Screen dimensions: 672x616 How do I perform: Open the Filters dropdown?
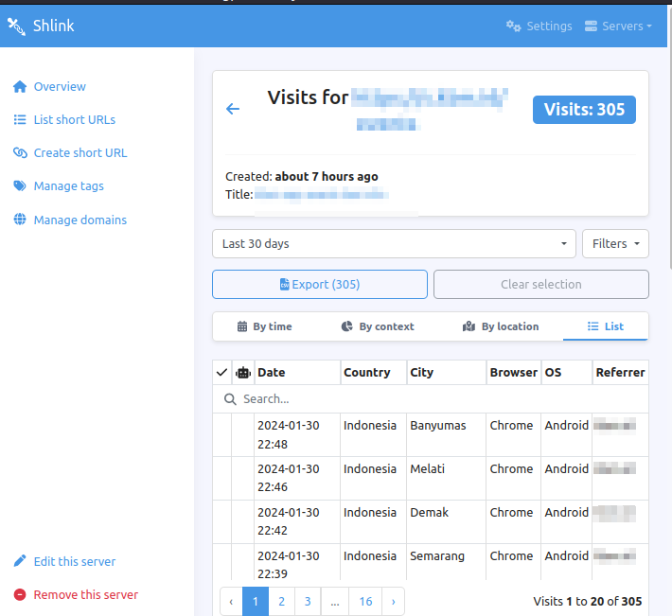[615, 244]
